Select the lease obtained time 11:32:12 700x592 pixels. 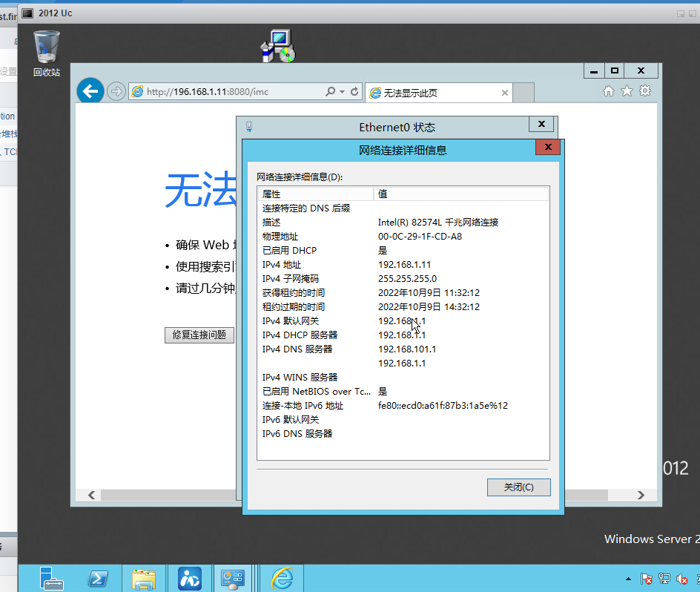429,292
